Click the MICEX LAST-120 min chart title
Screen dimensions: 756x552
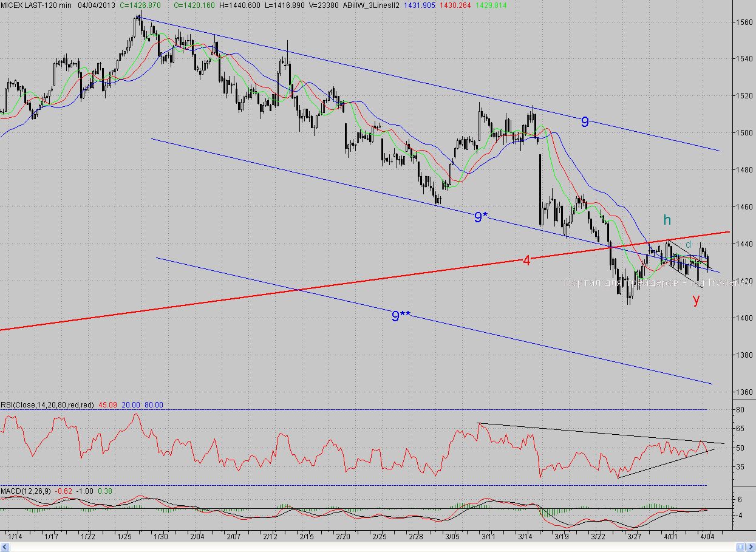pos(36,5)
